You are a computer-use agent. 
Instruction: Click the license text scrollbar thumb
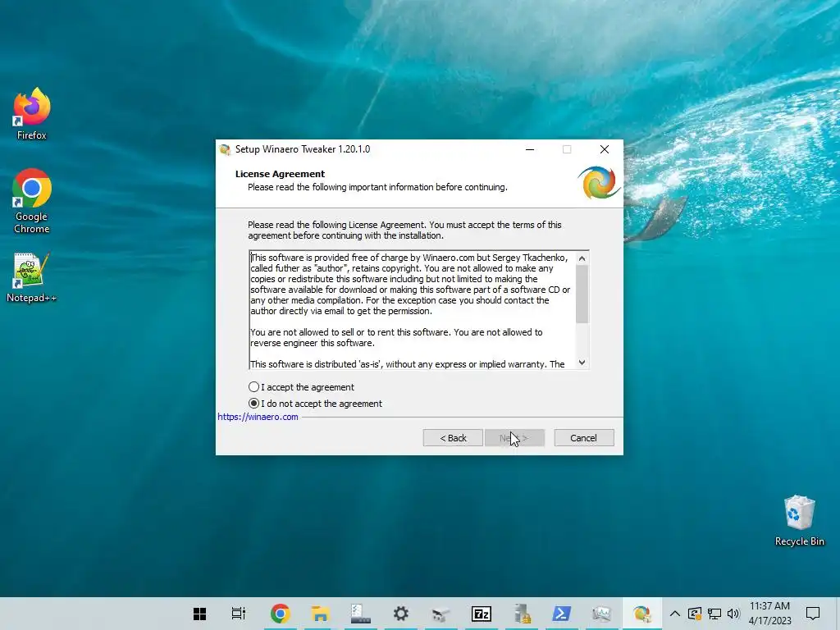582,294
